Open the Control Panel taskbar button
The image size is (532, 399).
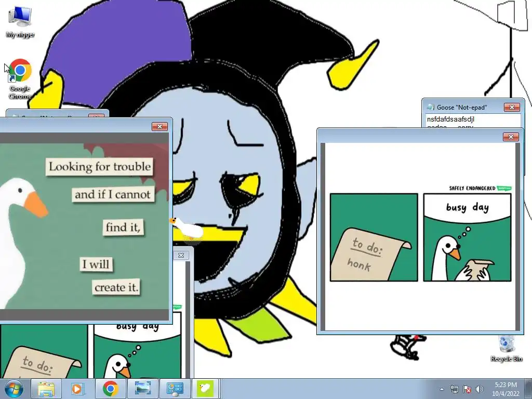[x=175, y=389]
